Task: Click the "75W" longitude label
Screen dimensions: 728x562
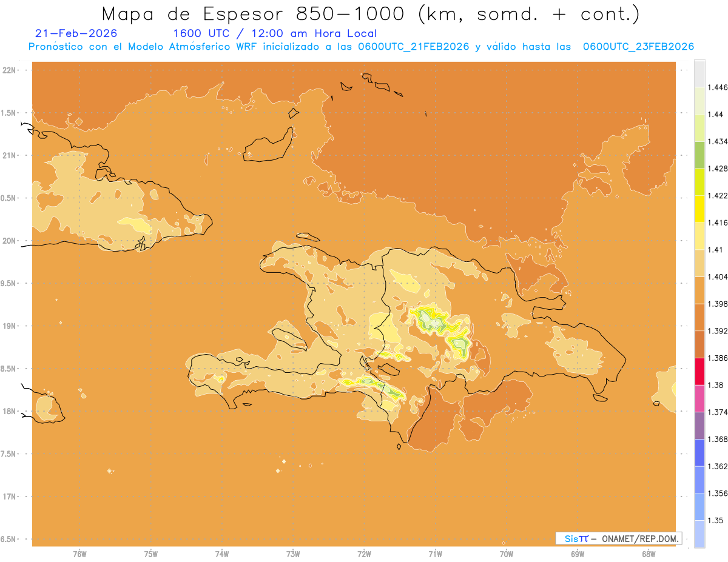Action: [x=151, y=555]
